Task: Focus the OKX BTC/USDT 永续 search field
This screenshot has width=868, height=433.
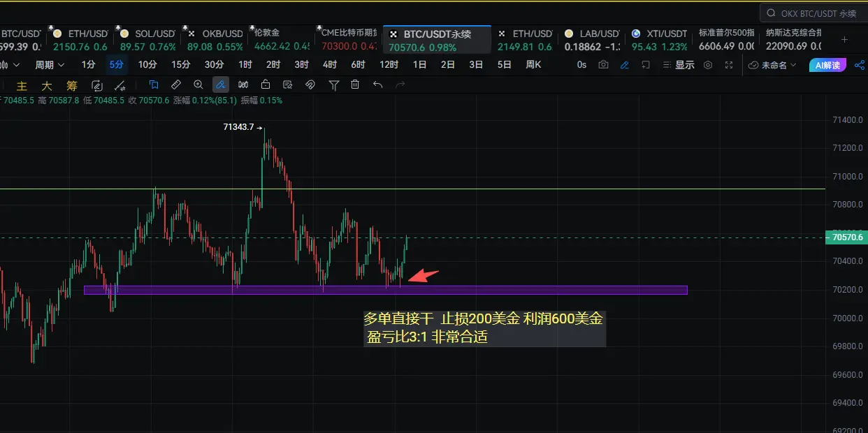Action: tap(813, 13)
